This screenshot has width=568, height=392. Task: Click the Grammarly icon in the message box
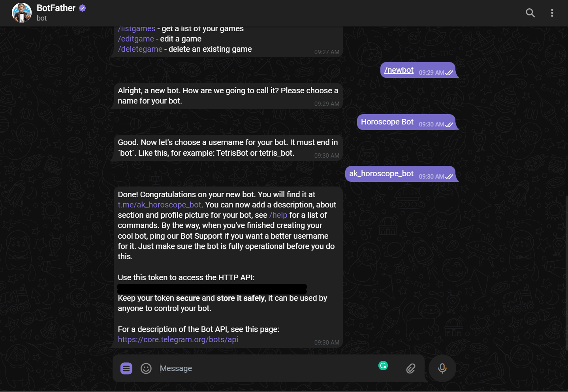click(x=383, y=366)
